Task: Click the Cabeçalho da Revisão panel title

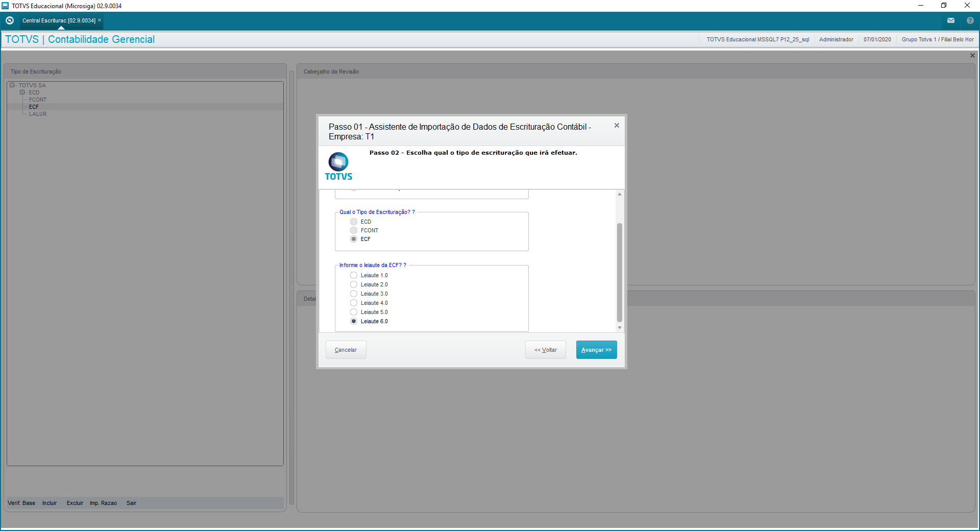Action: (331, 71)
